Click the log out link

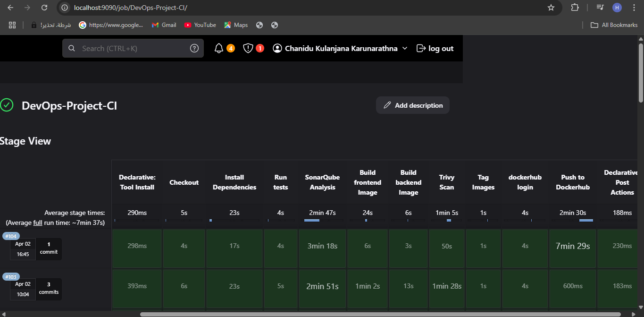click(435, 48)
